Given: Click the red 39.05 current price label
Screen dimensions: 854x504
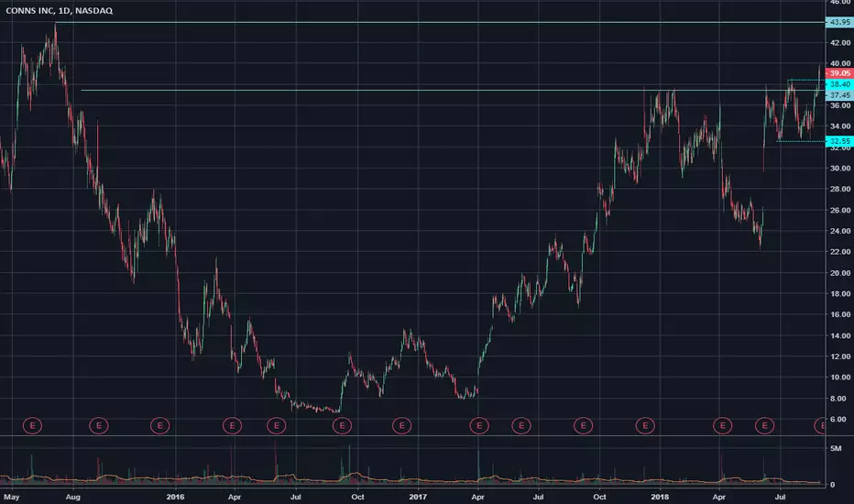Looking at the screenshot, I should pyautogui.click(x=839, y=73).
